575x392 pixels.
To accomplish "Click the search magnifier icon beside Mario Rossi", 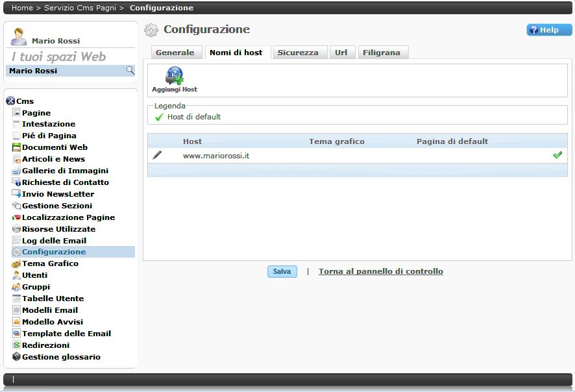I will (x=130, y=70).
